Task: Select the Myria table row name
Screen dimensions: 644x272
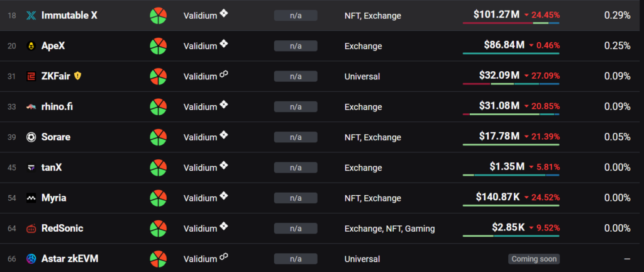Action: tap(53, 198)
